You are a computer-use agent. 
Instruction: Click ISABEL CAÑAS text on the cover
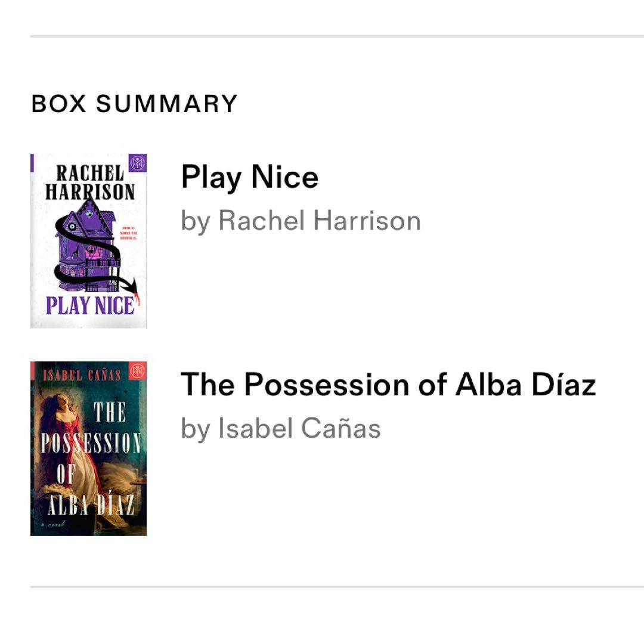(82, 374)
